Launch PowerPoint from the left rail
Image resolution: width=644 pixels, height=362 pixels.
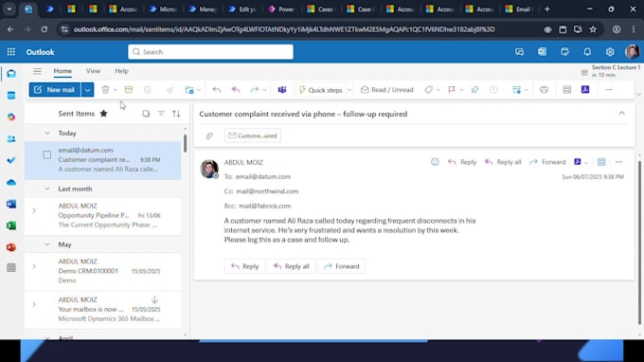(11, 247)
